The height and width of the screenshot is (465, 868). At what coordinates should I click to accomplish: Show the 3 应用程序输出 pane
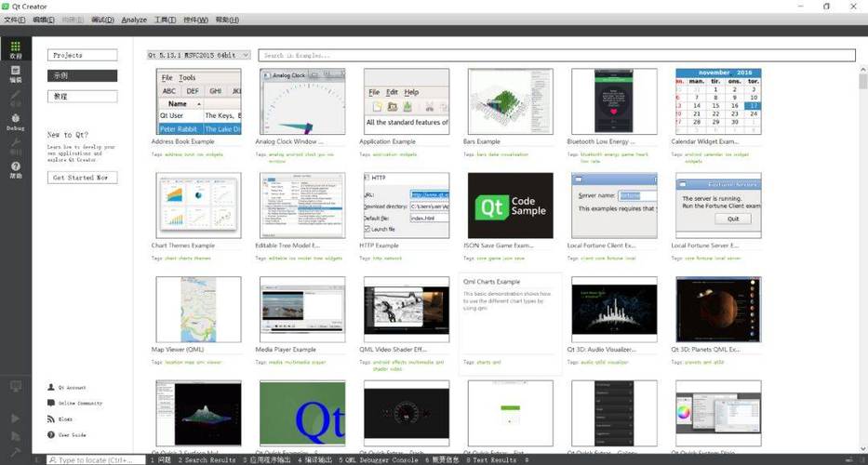[x=267, y=460]
